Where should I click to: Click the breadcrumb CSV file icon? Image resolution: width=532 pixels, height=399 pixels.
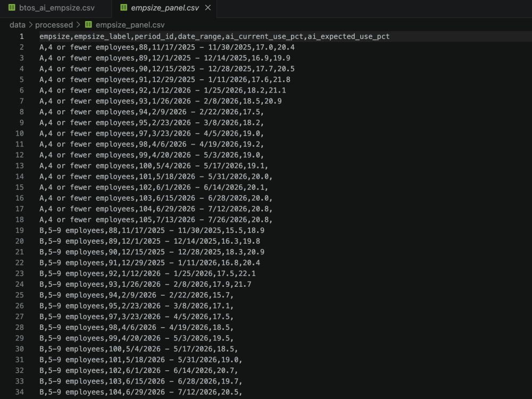88,24
